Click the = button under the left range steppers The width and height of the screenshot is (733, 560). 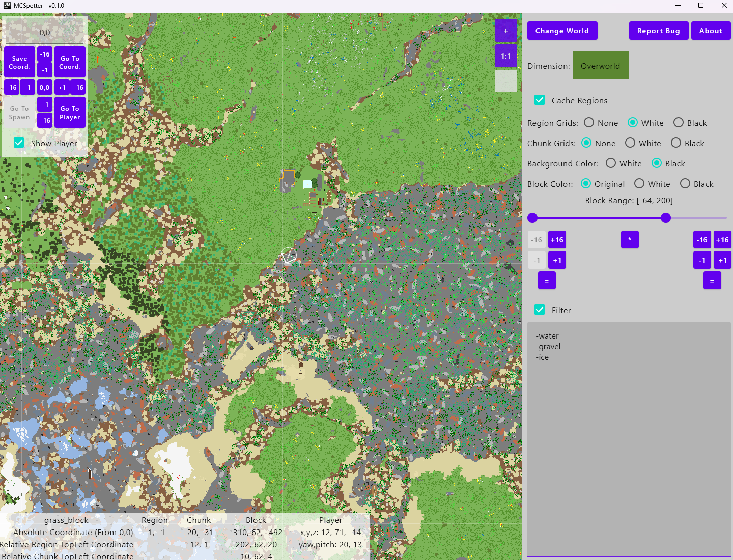point(547,281)
